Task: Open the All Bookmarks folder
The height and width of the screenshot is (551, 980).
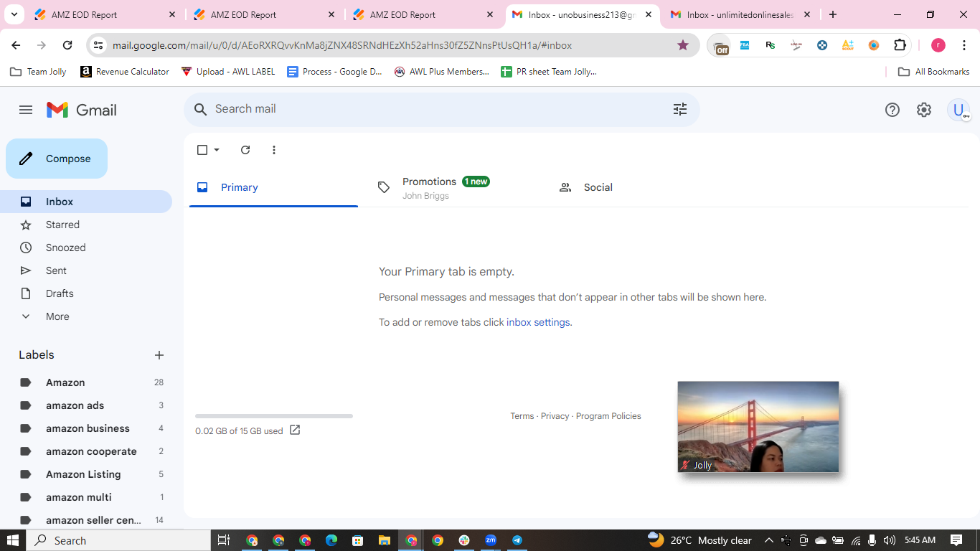Action: pyautogui.click(x=934, y=72)
